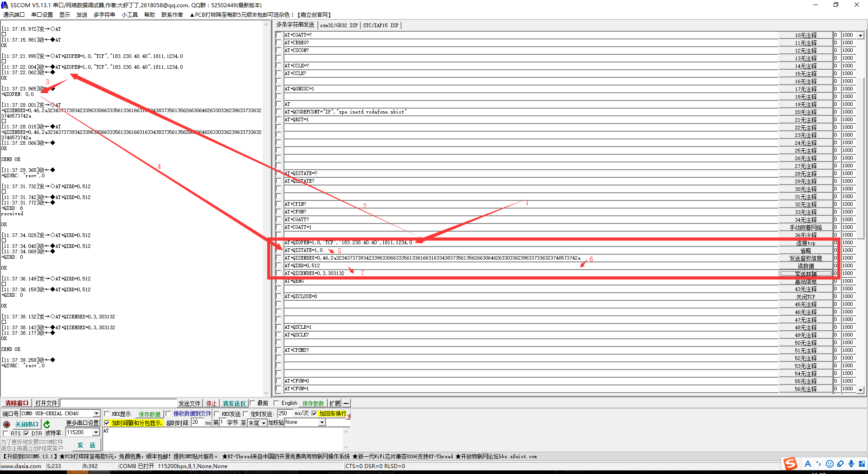868x474 pixels.
Task: Open 发送 menu
Action: pos(82,14)
